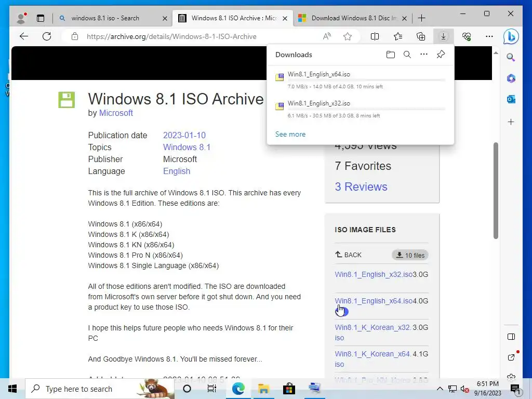This screenshot has width=532, height=399.
Task: Open publication date 2023-01-10 link
Action: [184, 136]
